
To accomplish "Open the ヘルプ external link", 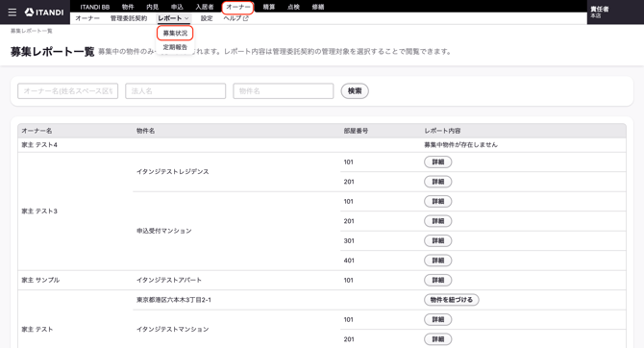I will (x=235, y=18).
